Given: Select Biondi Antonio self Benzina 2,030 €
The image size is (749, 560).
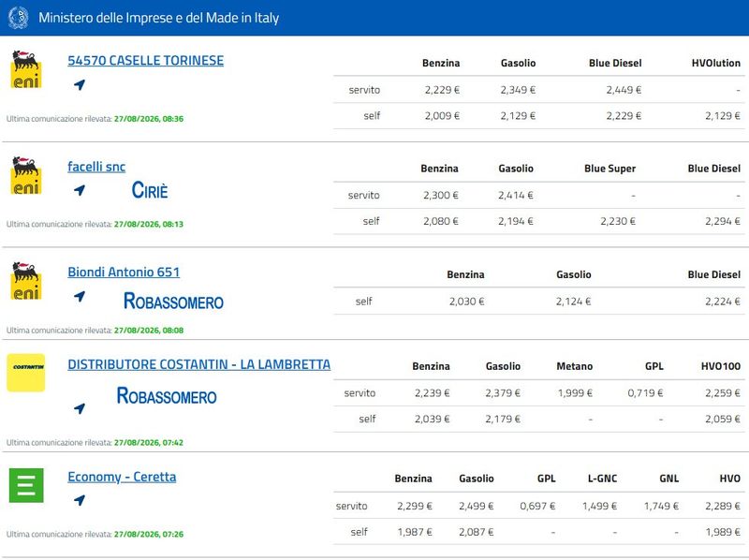Looking at the screenshot, I should (x=466, y=302).
